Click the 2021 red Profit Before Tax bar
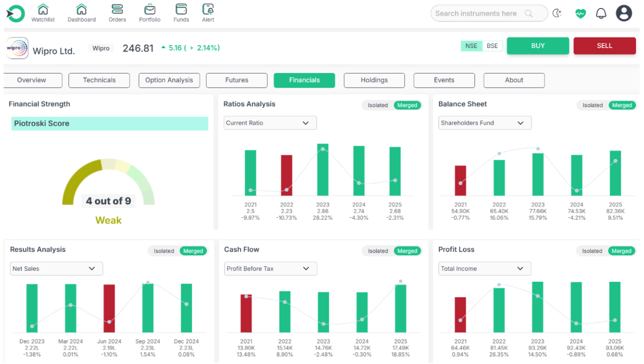This screenshot has height=364, width=644. coord(246,313)
